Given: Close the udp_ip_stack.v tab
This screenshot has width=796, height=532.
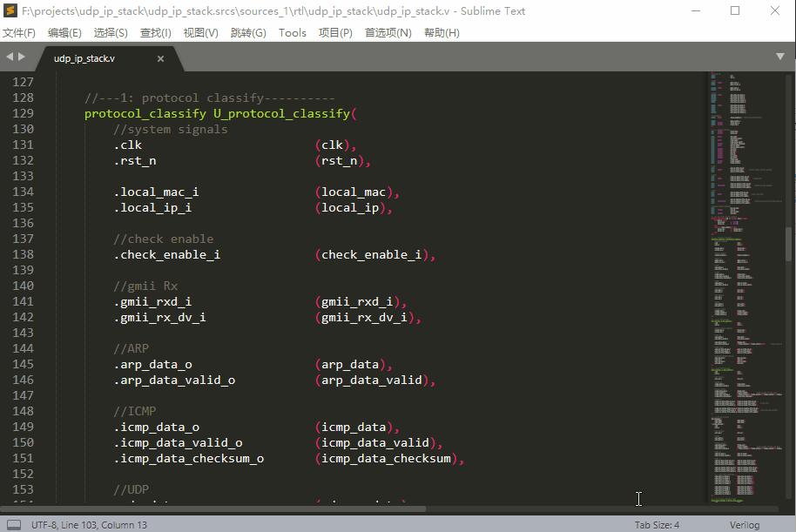Looking at the screenshot, I should click(x=160, y=58).
